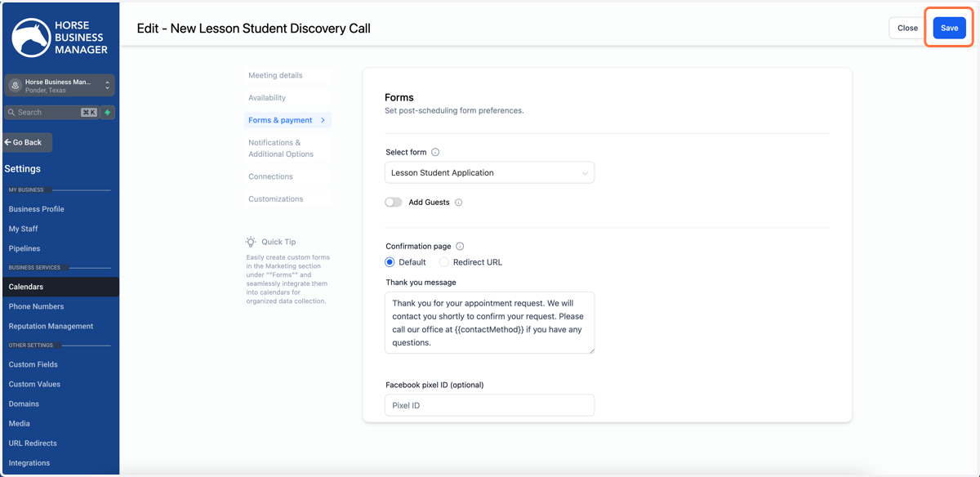Image resolution: width=980 pixels, height=477 pixels.
Task: Click the Select form info icon
Action: (x=435, y=152)
